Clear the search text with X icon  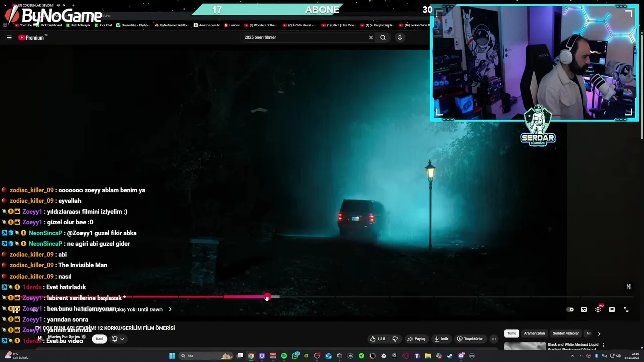371,37
